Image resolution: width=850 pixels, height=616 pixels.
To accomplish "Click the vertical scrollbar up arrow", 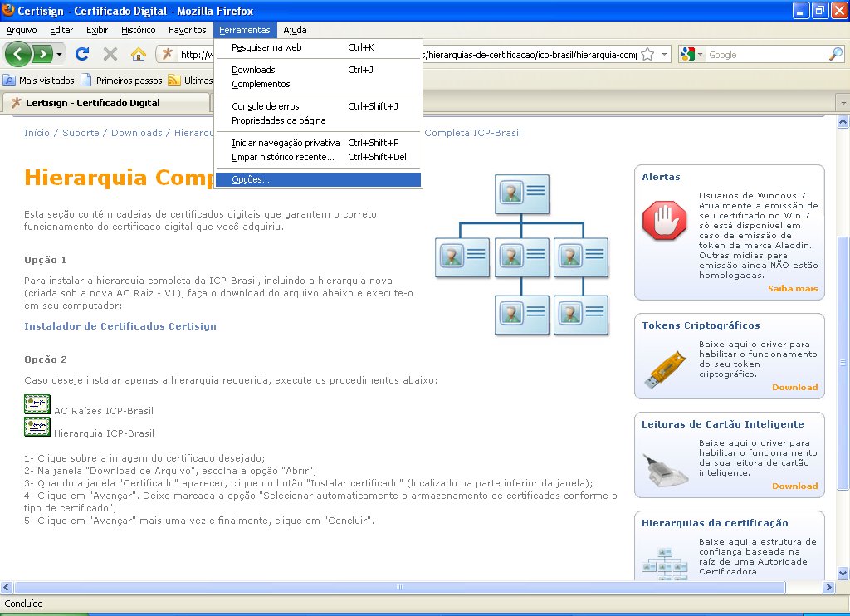I will coord(843,121).
